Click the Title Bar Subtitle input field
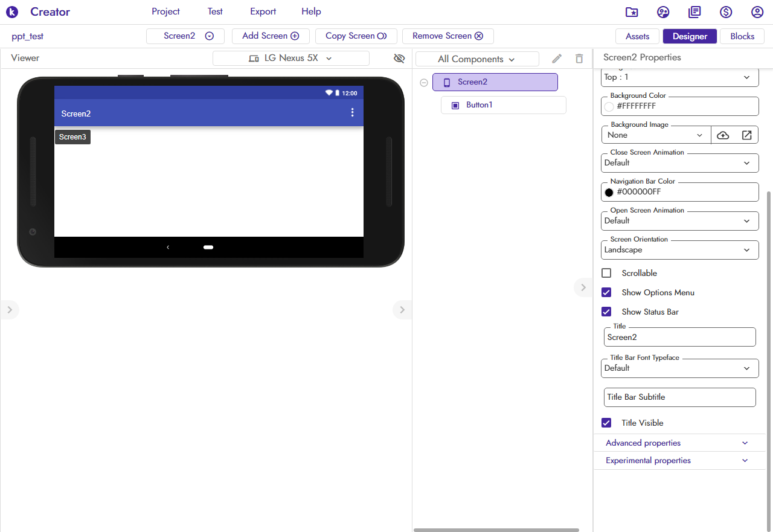 pos(679,397)
